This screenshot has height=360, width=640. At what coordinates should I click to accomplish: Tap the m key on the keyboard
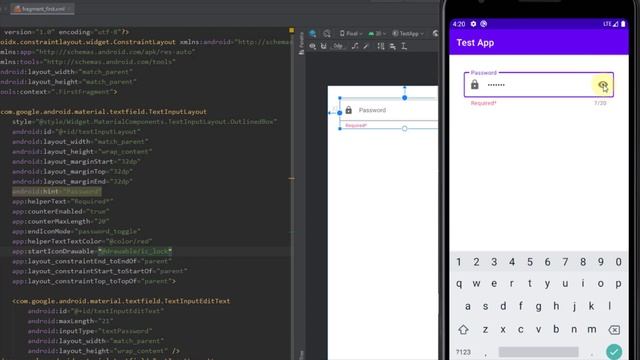coord(592,329)
